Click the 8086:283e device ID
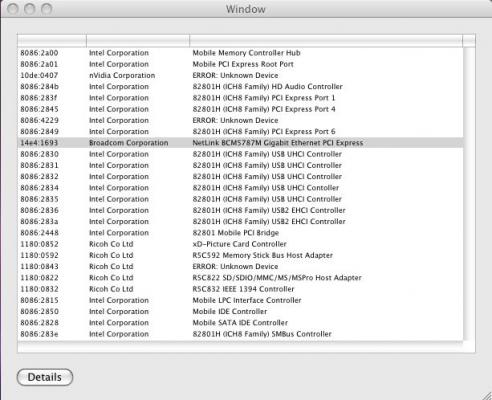Image resolution: width=492 pixels, height=400 pixels. tap(39, 334)
